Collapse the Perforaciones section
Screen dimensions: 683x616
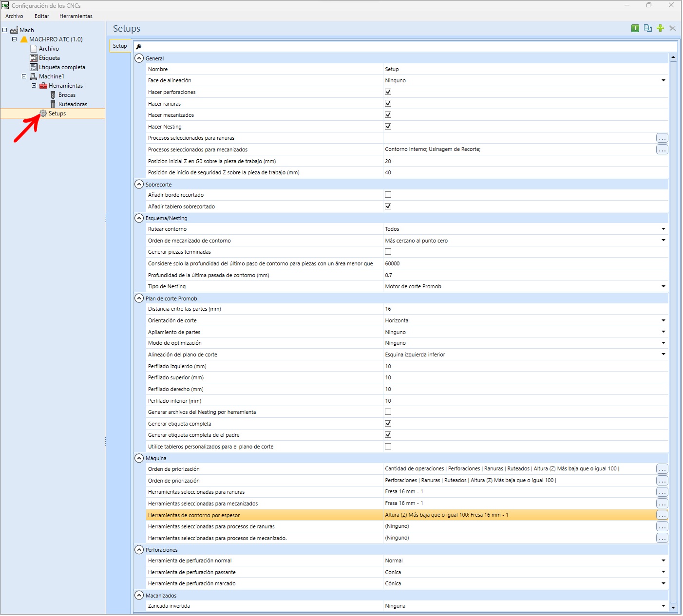[x=139, y=549]
